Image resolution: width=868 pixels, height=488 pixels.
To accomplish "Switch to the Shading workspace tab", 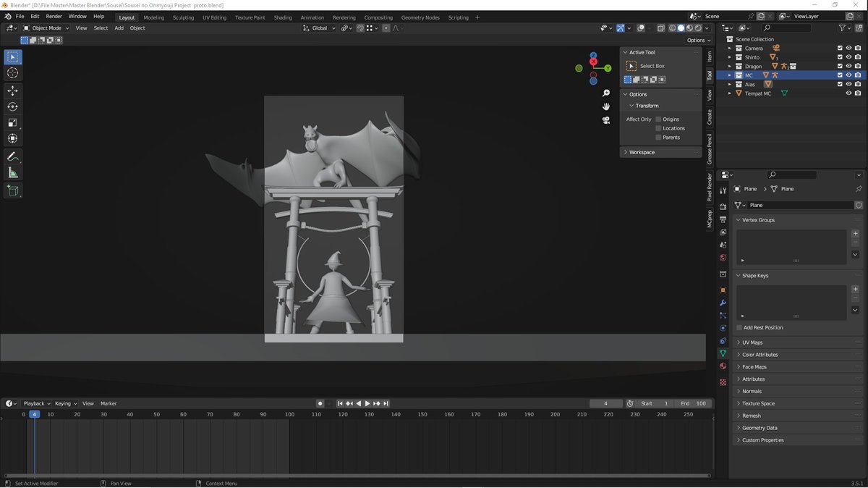I will 283,17.
